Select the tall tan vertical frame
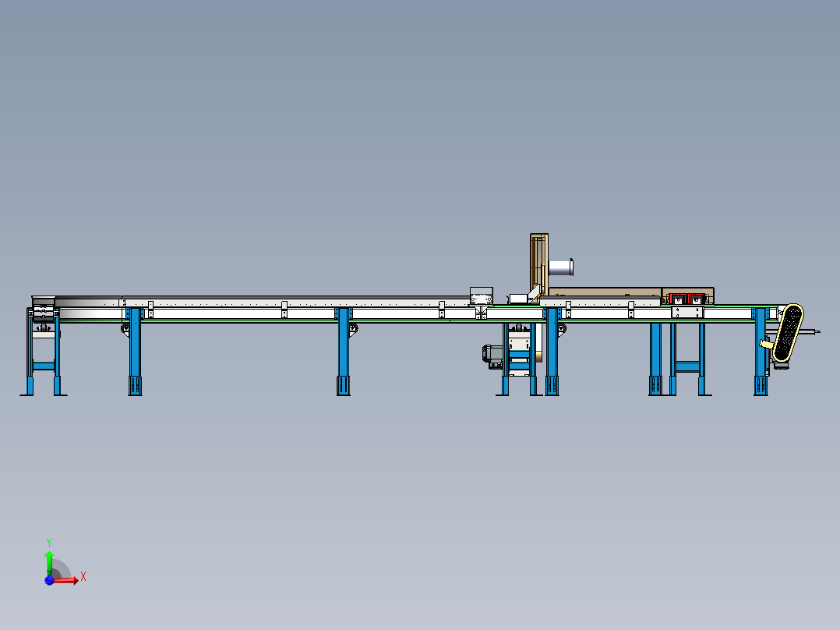840x630 pixels. coord(539,265)
